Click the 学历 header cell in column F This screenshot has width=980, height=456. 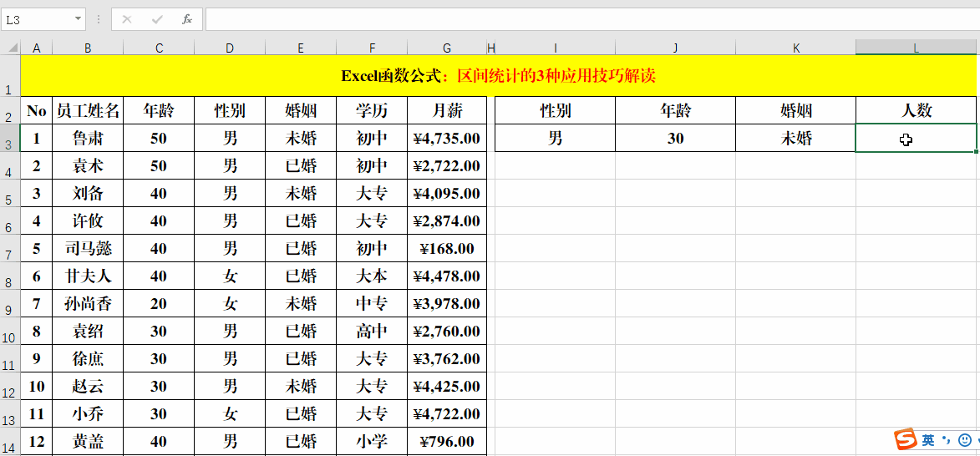click(372, 110)
